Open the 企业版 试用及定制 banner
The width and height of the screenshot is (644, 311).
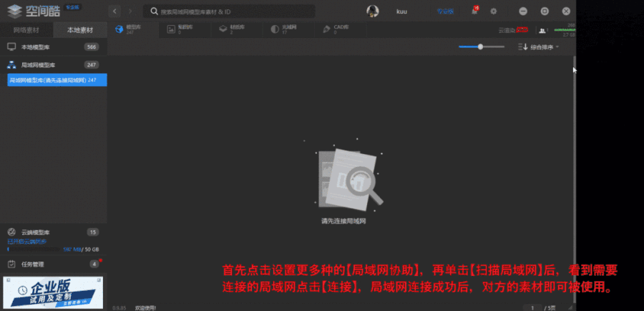53,292
